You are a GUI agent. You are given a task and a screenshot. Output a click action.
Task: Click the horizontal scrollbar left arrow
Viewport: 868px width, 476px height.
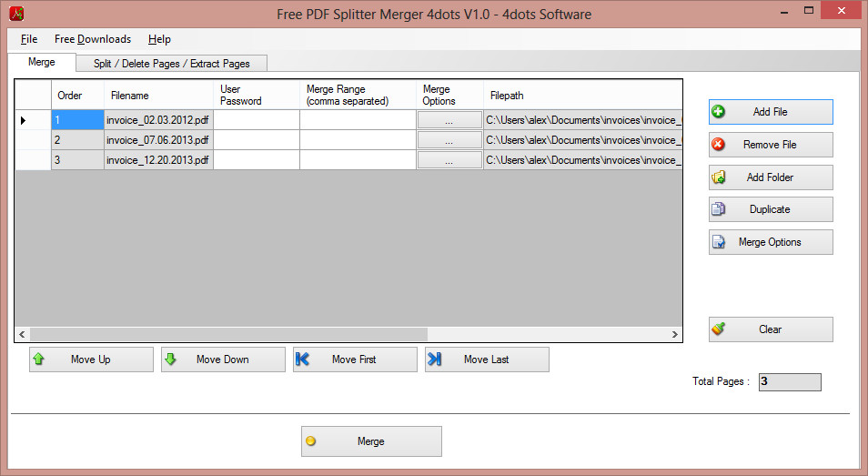(22, 334)
